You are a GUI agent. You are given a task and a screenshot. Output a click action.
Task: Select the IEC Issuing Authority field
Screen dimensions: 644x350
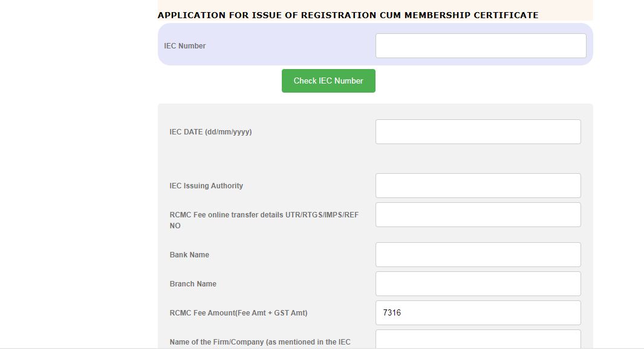(478, 186)
